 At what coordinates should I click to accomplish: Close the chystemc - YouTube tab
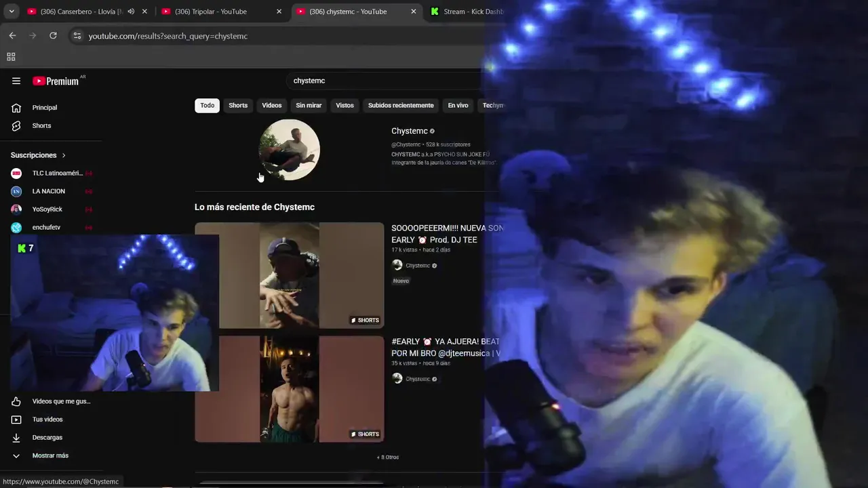click(414, 12)
